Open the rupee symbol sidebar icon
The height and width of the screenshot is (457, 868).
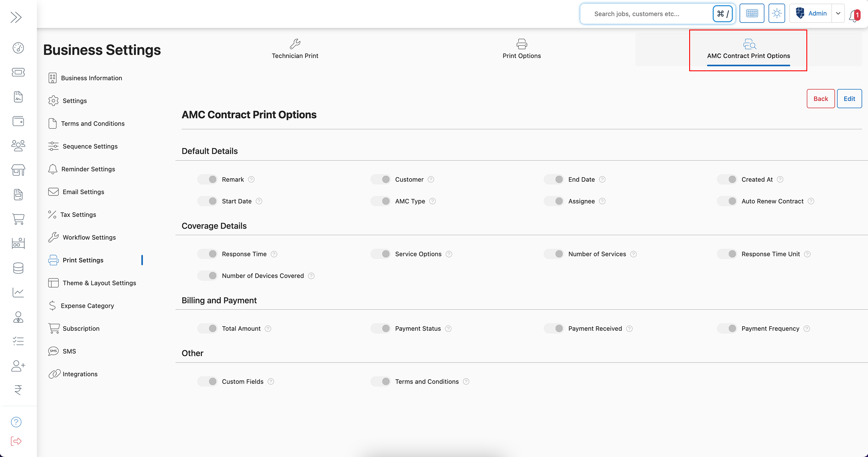pyautogui.click(x=18, y=390)
